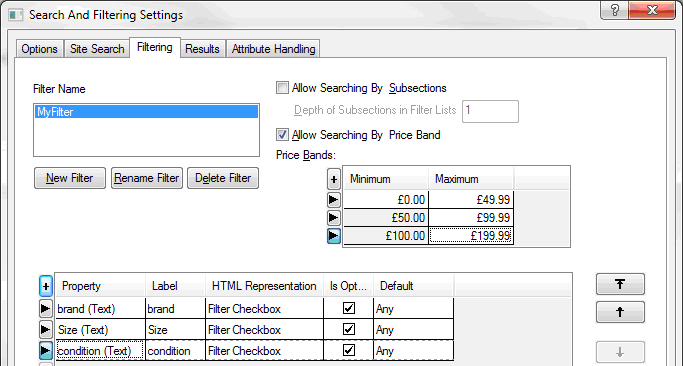The width and height of the screenshot is (683, 366).
Task: Select MyFilter in the Filter Name list
Action: tap(146, 112)
